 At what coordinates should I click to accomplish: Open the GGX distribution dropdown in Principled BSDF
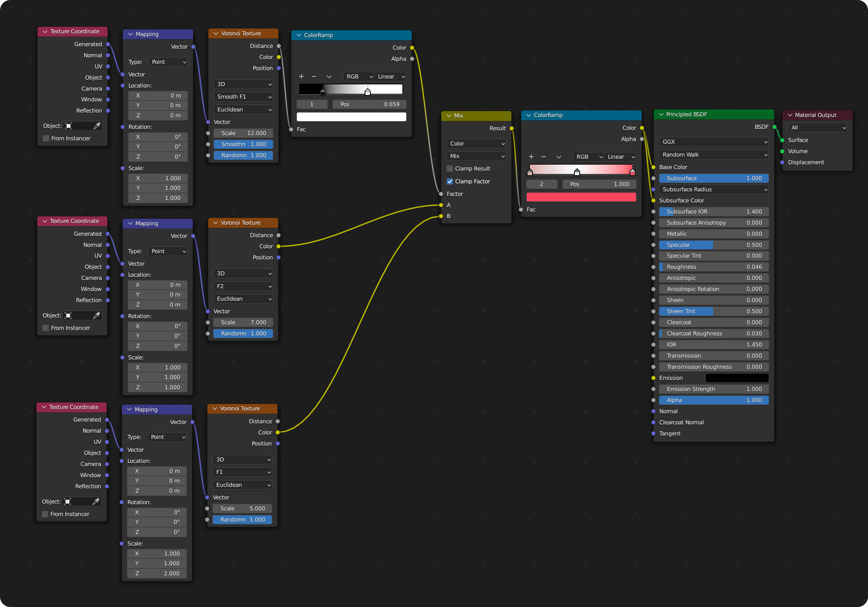point(713,141)
